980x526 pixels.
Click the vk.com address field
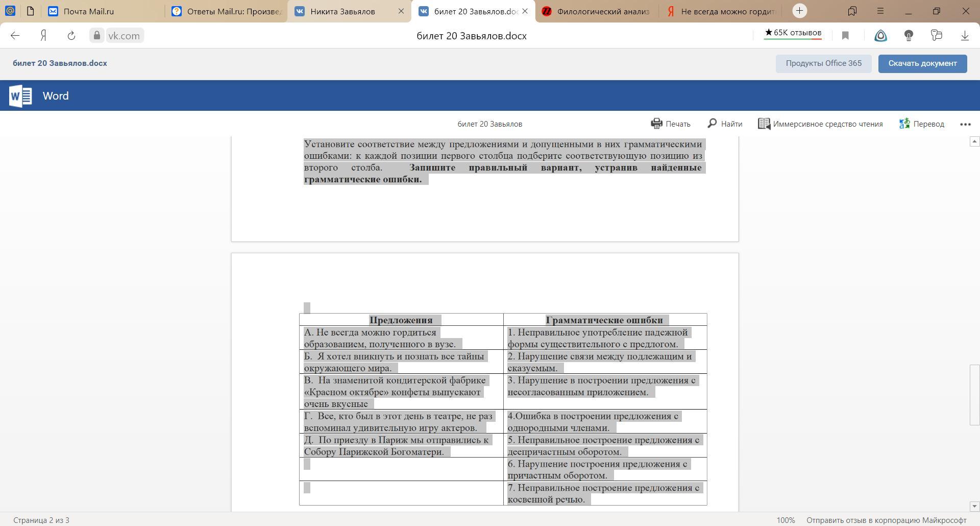click(x=124, y=35)
